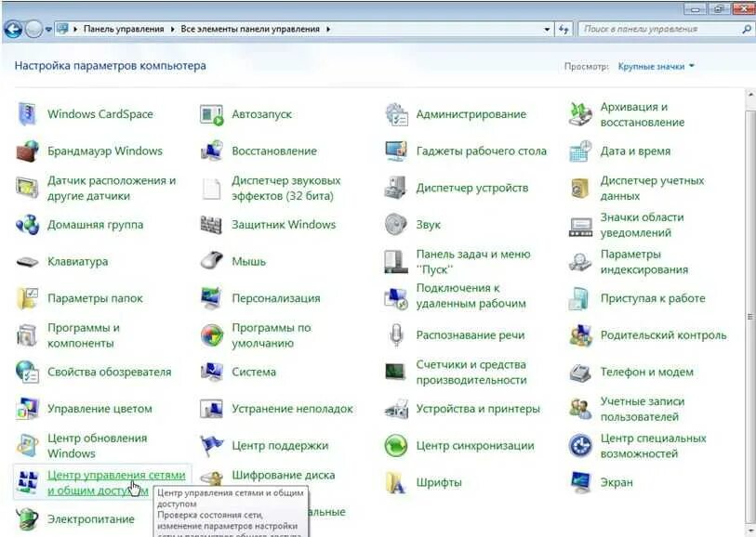Viewport: 756px width, 537px height.
Task: Click the Электропитание icon
Action: click(x=27, y=519)
